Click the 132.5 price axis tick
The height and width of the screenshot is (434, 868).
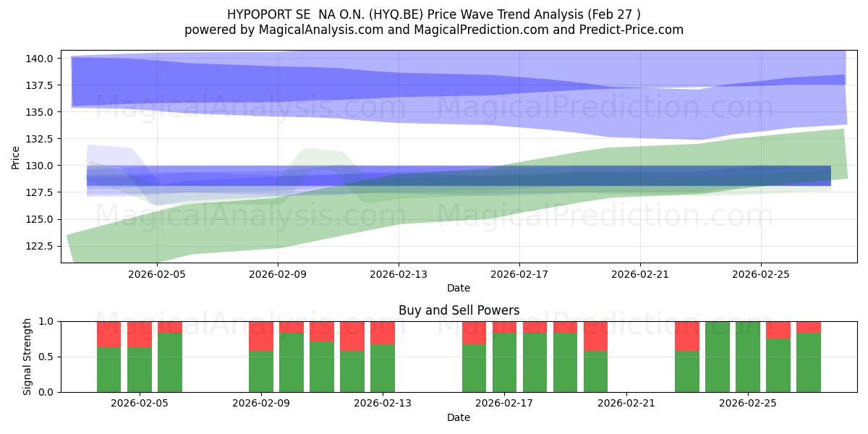click(41, 138)
